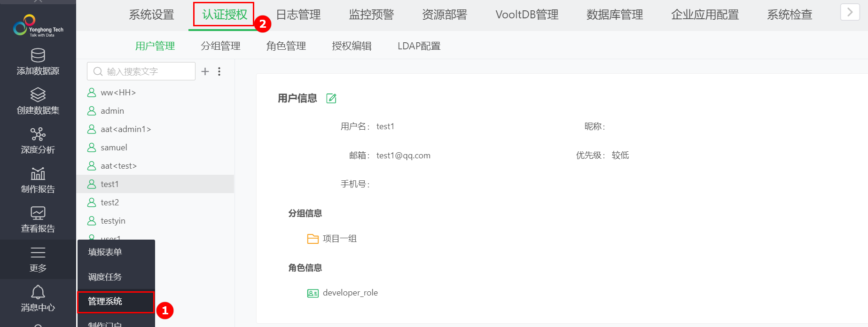Select the 用户管理 sub-tab

pos(155,46)
